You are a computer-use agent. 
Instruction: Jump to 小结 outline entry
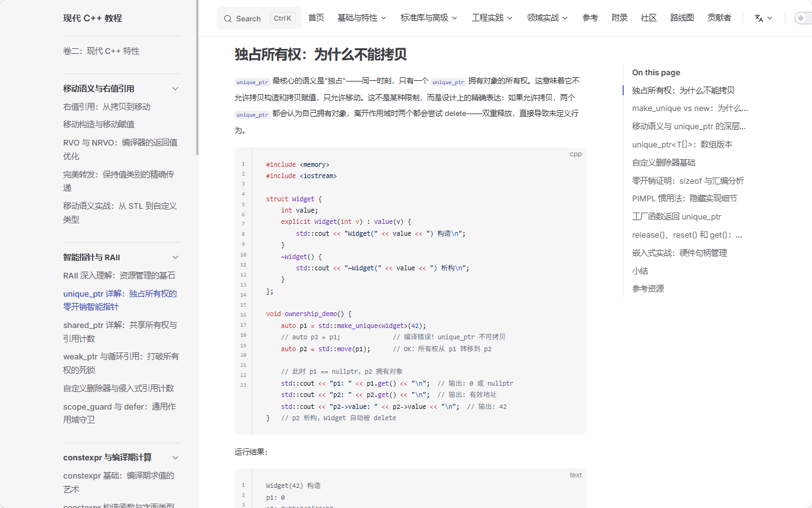(640, 271)
